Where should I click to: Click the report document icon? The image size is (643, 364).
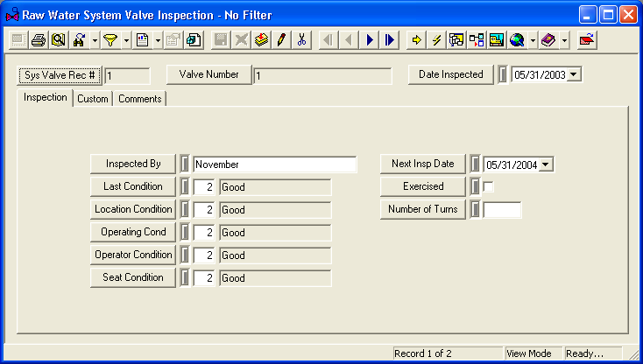[142, 40]
